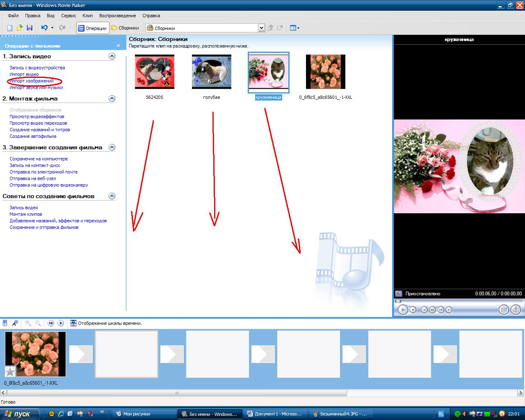Image resolution: width=525 pixels, height=420 pixels.
Task: Go up one collection level
Action: tap(270, 28)
